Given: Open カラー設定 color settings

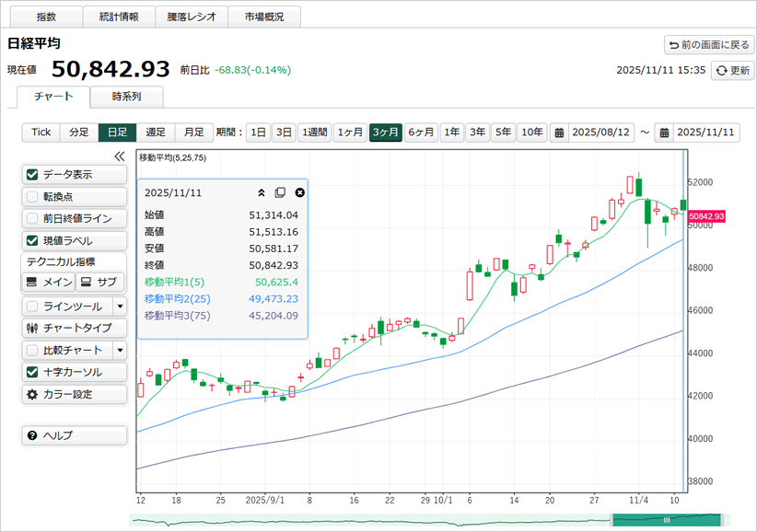Looking at the screenshot, I should click(x=74, y=394).
